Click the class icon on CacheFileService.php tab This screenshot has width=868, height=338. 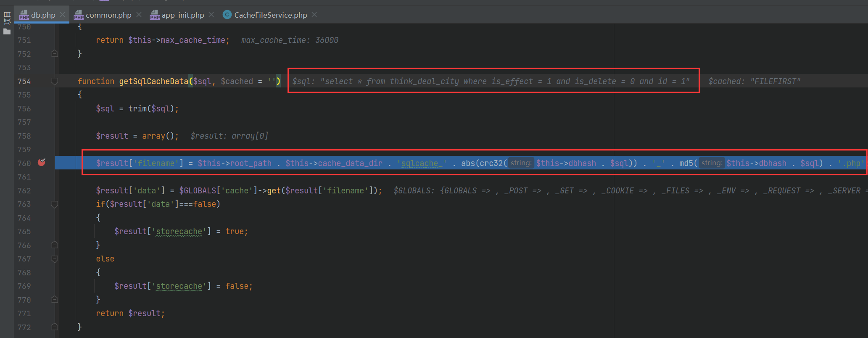point(227,15)
